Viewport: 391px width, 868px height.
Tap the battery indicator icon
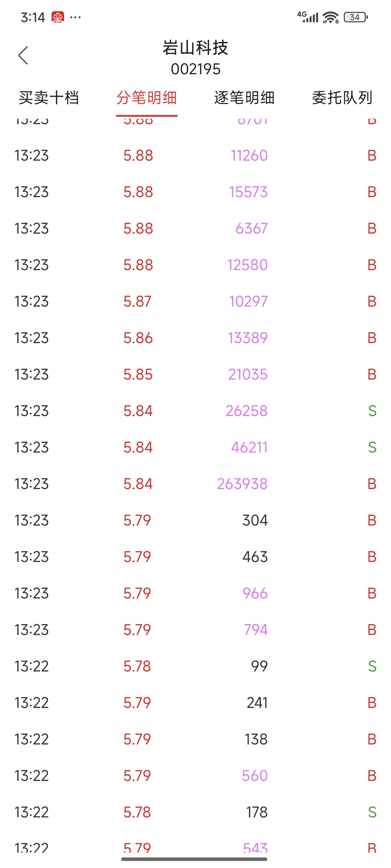(x=355, y=17)
